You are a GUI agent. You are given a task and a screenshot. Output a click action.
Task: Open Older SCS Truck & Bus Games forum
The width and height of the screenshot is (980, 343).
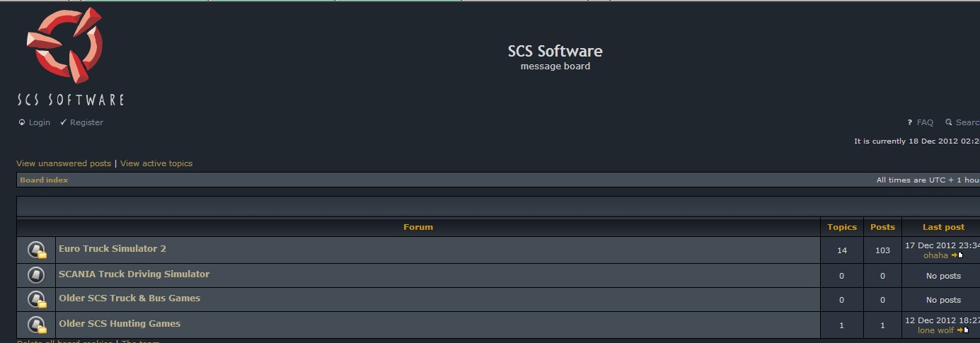coord(129,298)
